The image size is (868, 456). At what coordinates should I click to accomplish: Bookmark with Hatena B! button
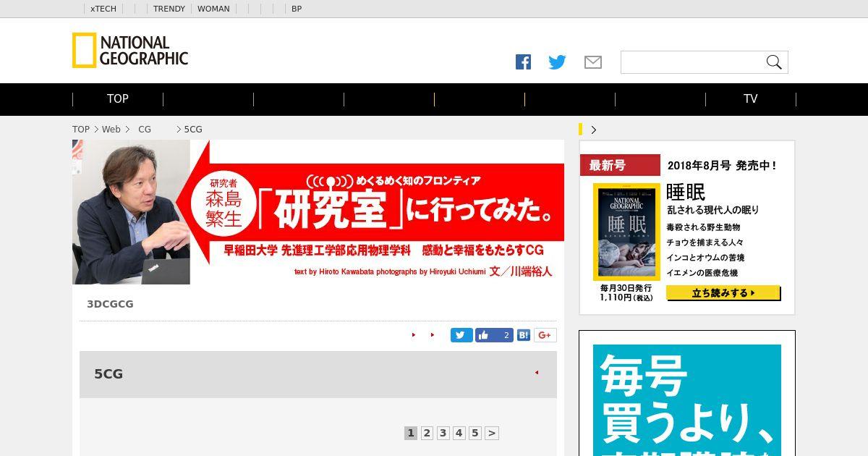[x=524, y=335]
